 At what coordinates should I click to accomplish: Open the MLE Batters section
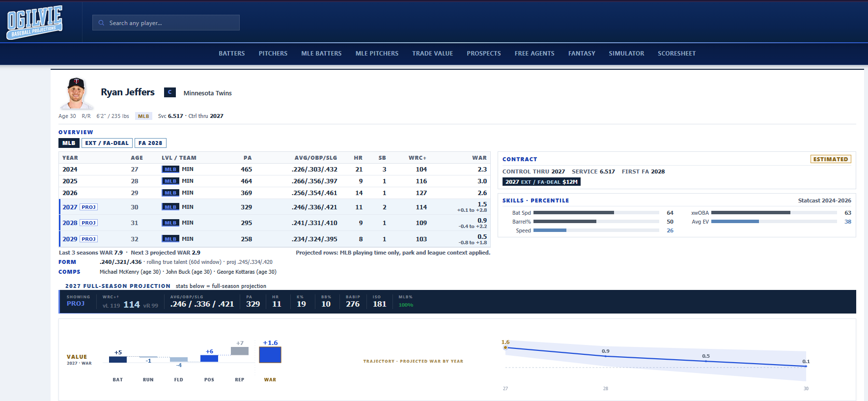pos(321,54)
